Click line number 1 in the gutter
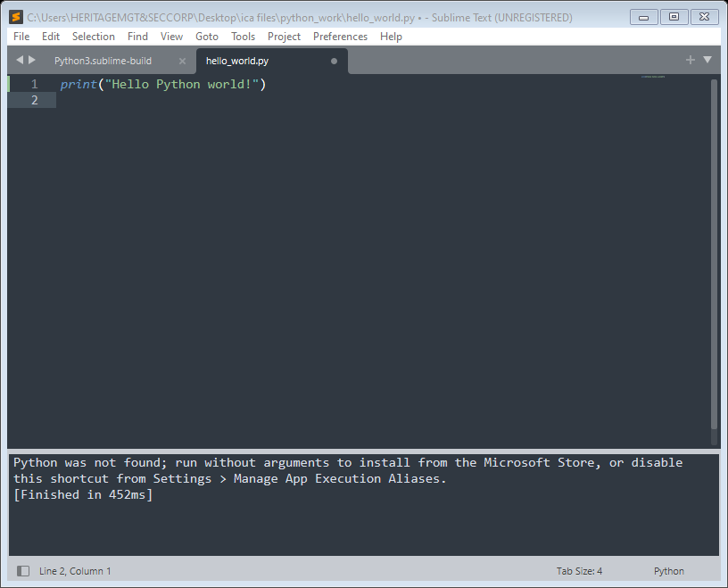 pyautogui.click(x=35, y=84)
